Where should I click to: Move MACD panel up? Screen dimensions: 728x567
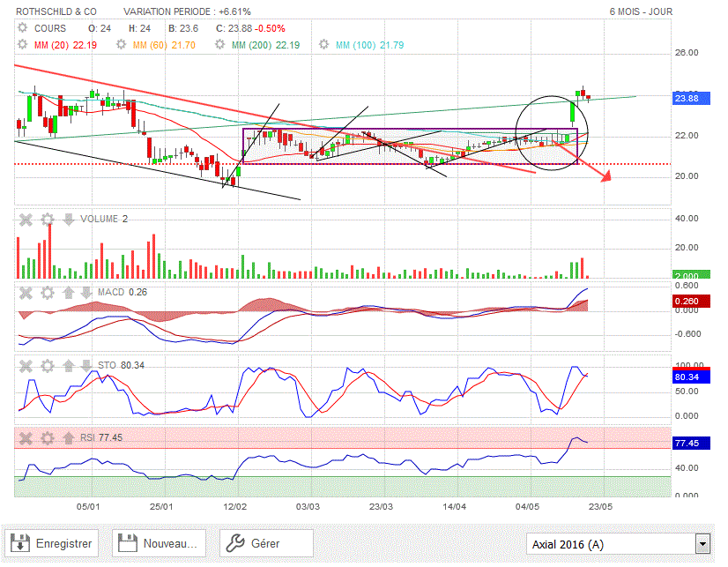[x=67, y=293]
